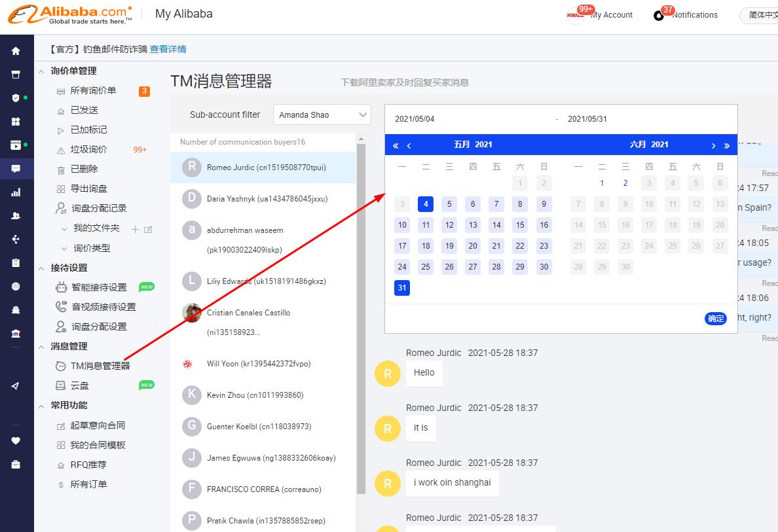This screenshot has width=778, height=532.
Task: Open the bar chart icon in the sidebar
Action: coord(16,192)
